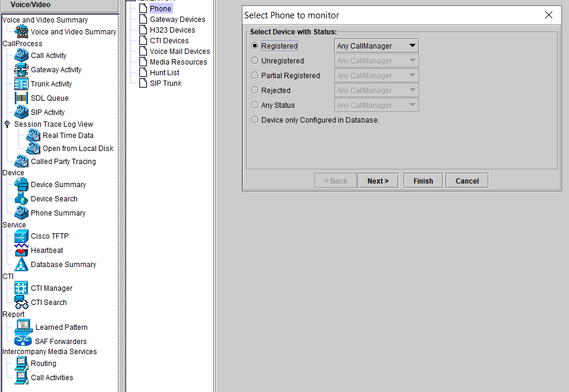This screenshot has width=569, height=392.
Task: Open the Any CallManager dropdown for Registered
Action: (x=376, y=46)
